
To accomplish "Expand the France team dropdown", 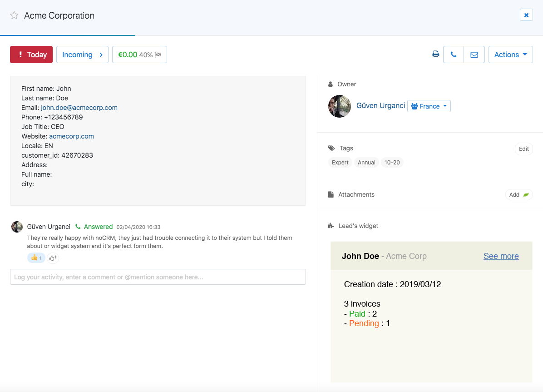I will 429,106.
